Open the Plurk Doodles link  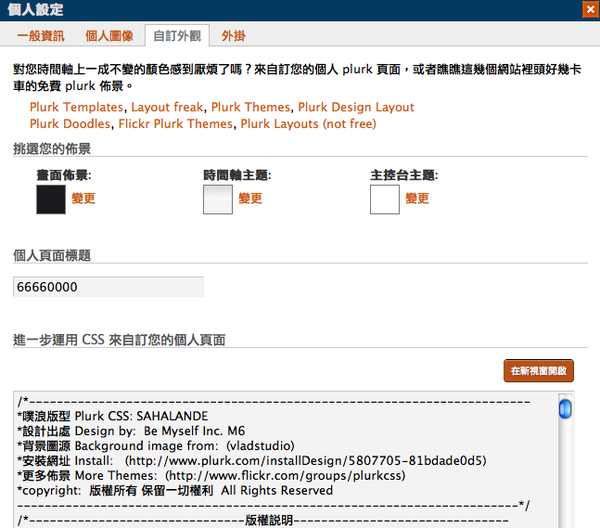[x=70, y=124]
